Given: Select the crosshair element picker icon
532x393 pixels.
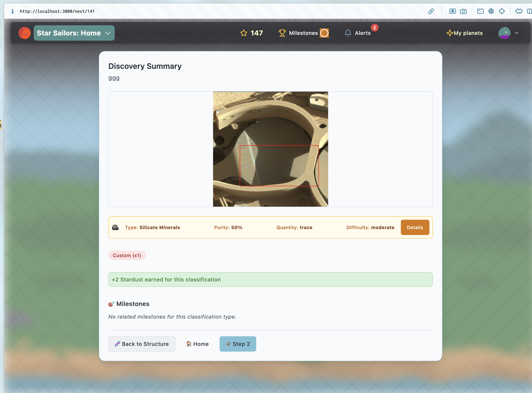Looking at the screenshot, I should 502,11.
